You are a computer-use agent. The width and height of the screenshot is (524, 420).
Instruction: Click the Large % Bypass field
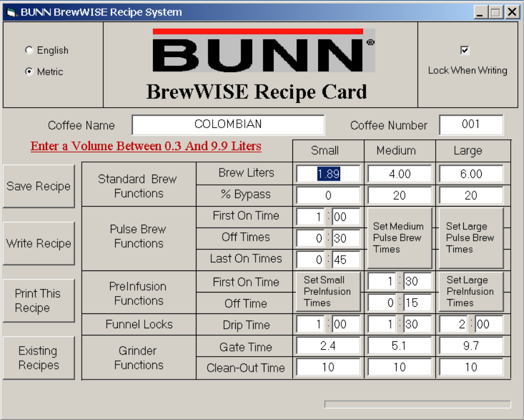[x=471, y=195]
